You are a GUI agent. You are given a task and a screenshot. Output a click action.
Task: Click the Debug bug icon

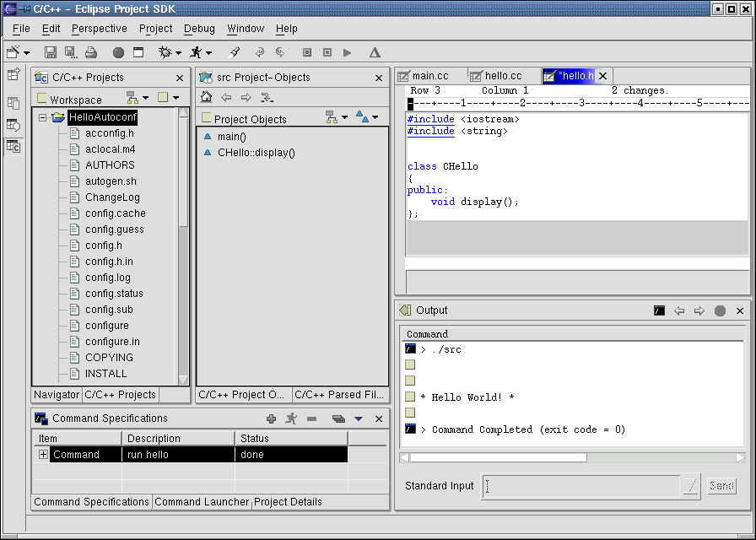point(164,52)
